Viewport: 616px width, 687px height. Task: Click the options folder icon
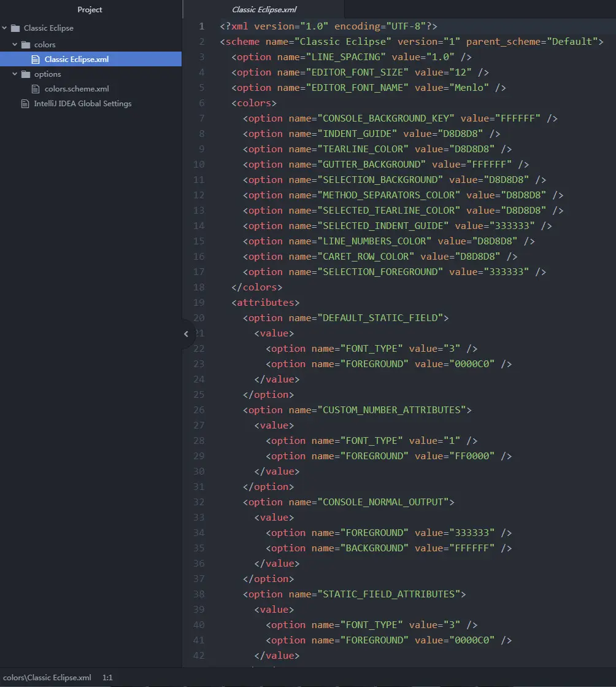point(26,74)
